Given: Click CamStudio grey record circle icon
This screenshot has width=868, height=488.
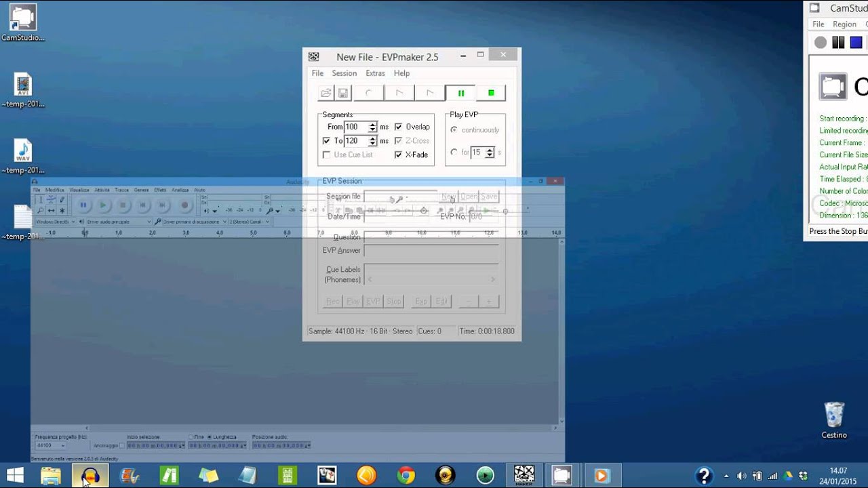Looking at the screenshot, I should click(821, 42).
